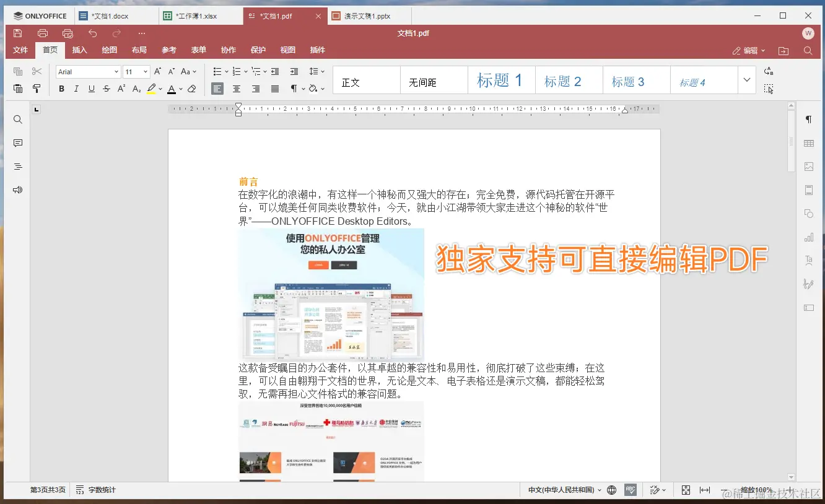Expand the styles gallery arrow
The image size is (825, 504).
[747, 80]
